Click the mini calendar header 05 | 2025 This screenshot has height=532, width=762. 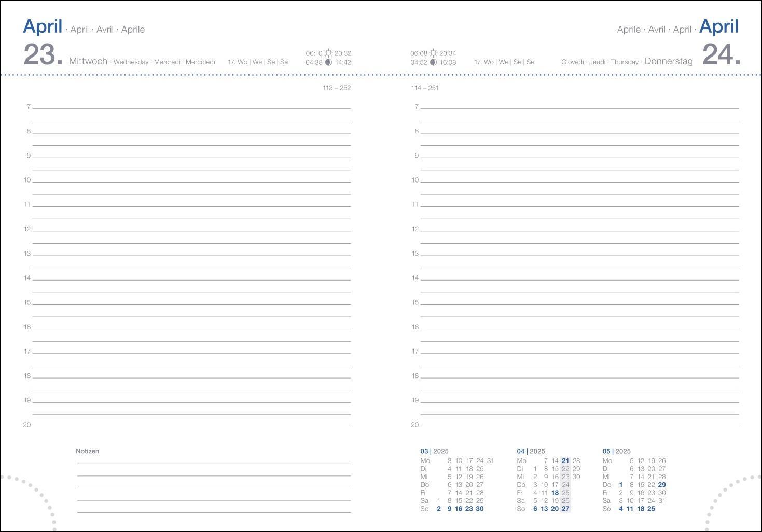click(616, 451)
